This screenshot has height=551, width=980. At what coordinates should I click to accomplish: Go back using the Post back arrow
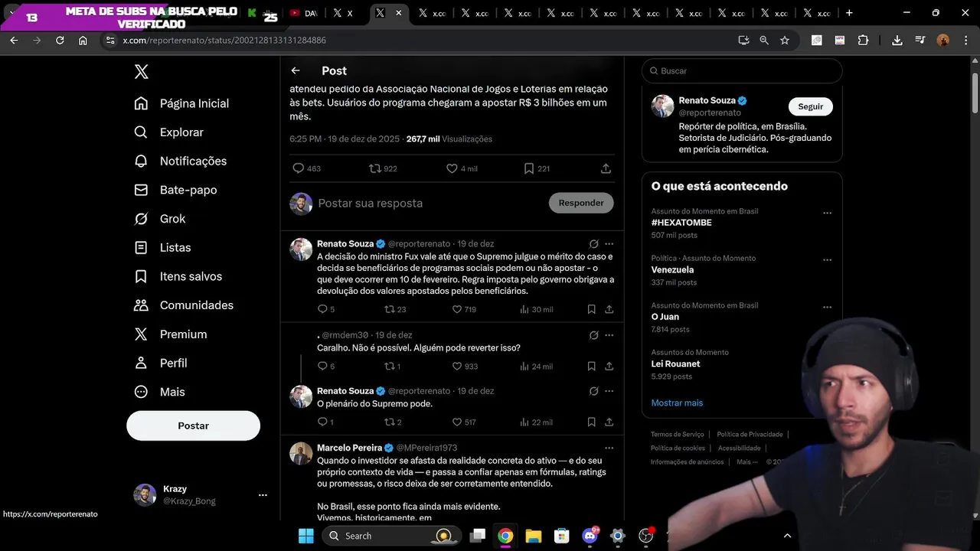296,70
